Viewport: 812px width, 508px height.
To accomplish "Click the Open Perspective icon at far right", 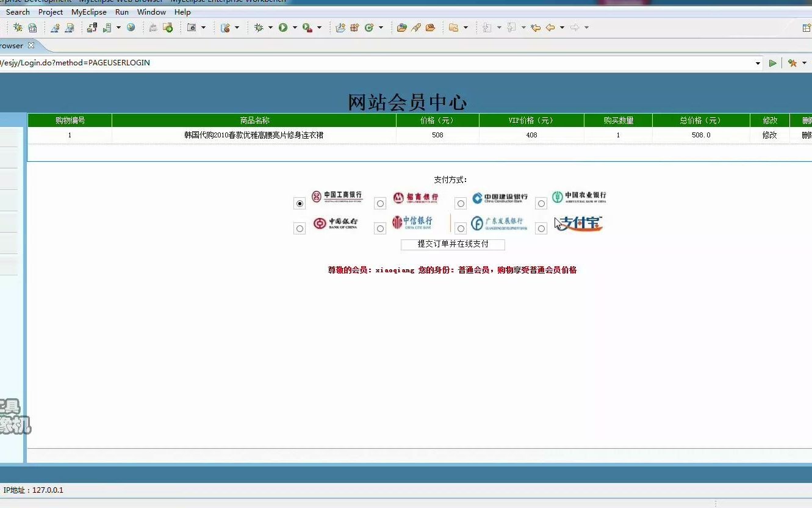I will pos(807,27).
